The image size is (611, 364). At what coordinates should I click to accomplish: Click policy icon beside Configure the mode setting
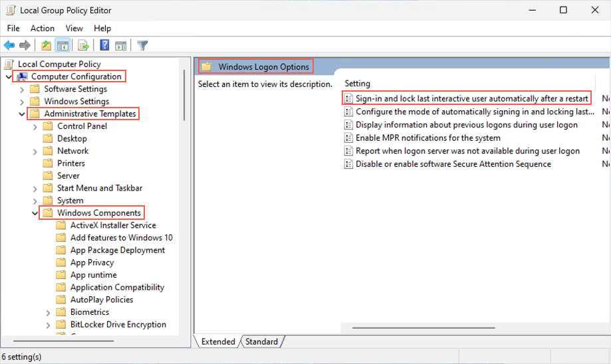(349, 112)
